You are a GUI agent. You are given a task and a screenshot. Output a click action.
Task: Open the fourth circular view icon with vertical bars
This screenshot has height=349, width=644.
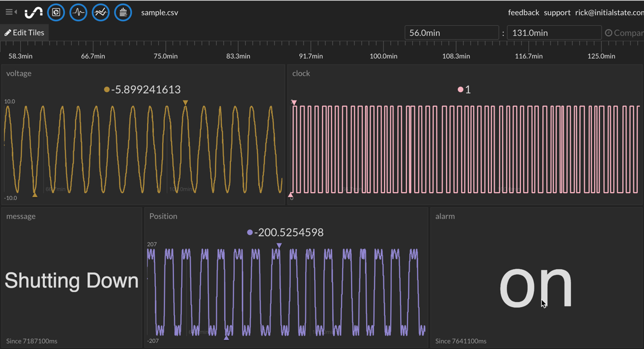click(x=123, y=12)
